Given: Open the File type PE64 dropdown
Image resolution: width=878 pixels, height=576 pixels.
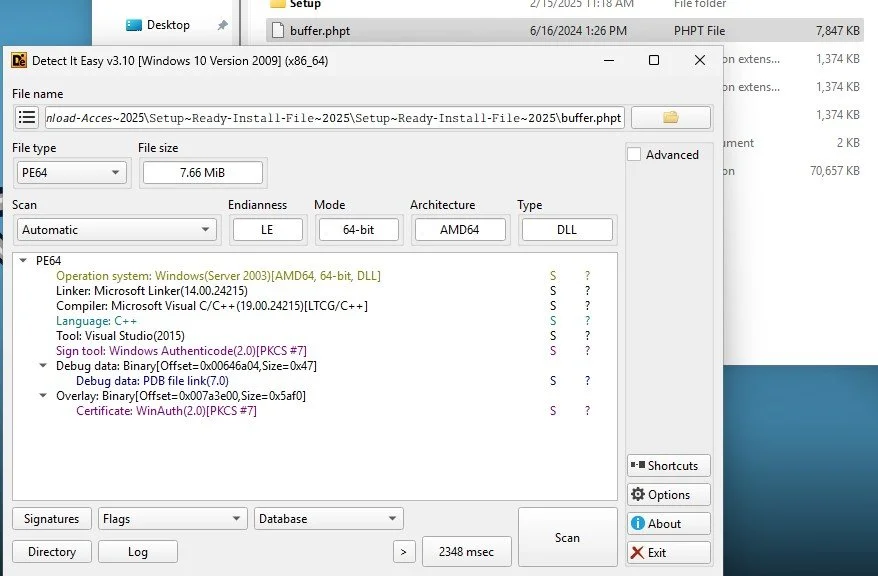Looking at the screenshot, I should 72,172.
